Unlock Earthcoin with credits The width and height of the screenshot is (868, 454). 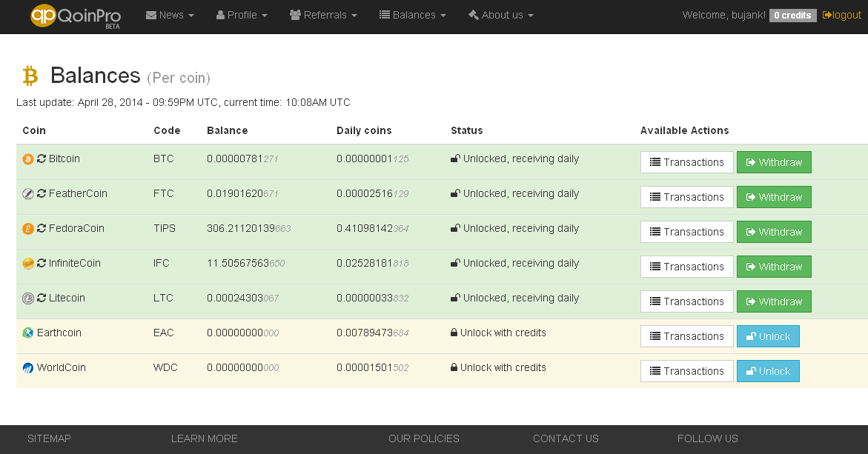[x=769, y=337]
